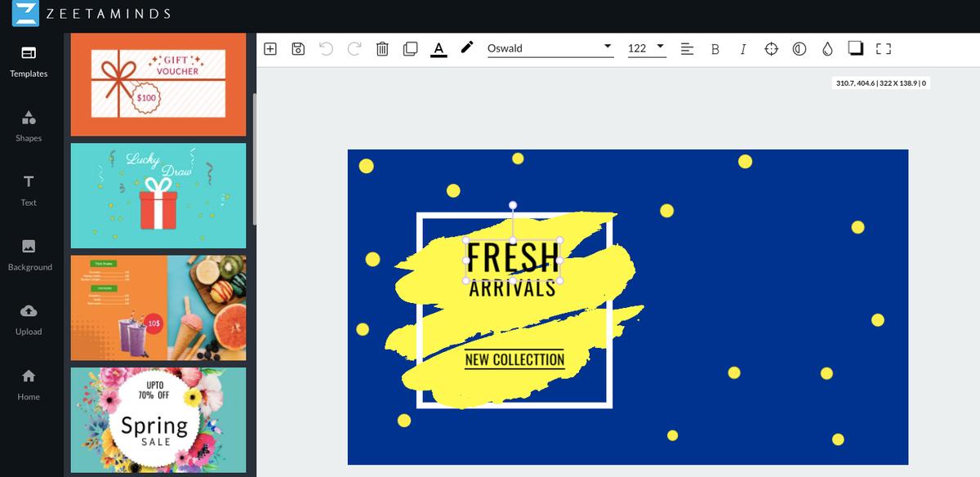Toggle bold formatting

(x=715, y=49)
